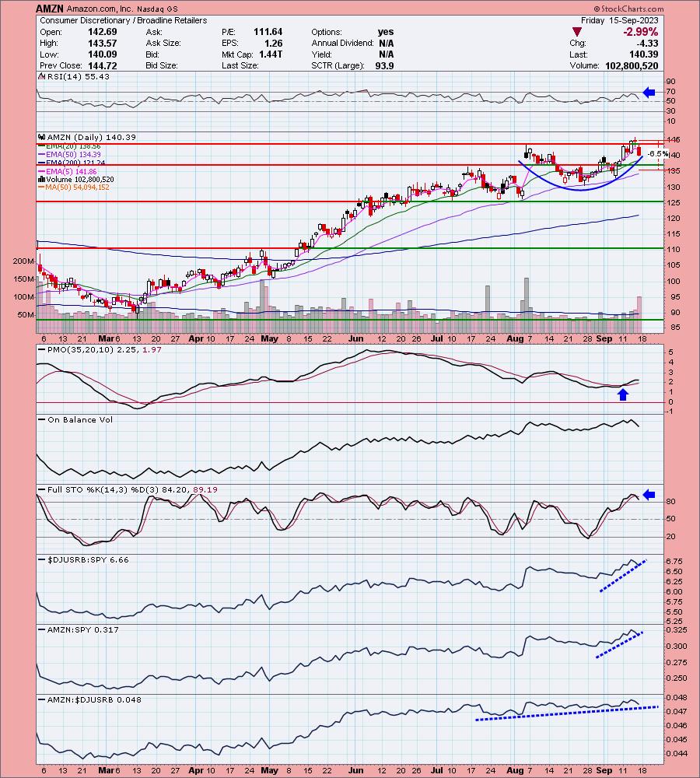This screenshot has width=700, height=778.
Task: Click the candlestick icon beside AMZN (Daily)
Action: [42, 137]
